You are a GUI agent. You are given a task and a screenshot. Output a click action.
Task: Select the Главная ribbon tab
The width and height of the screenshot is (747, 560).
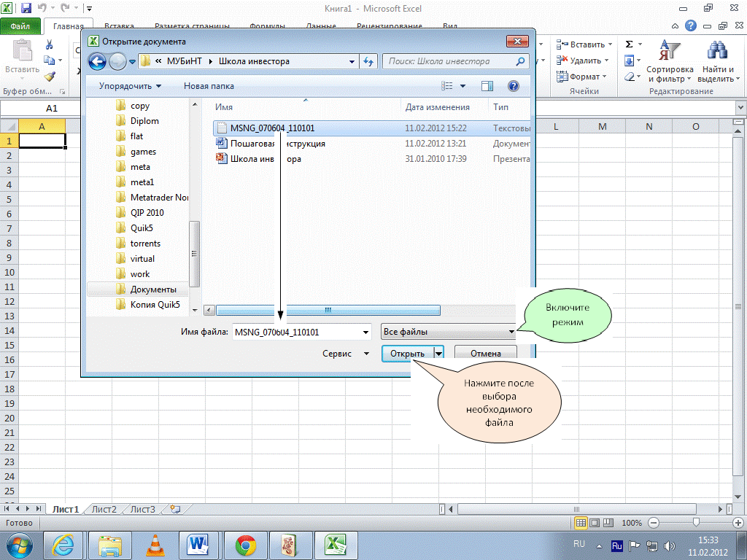(x=67, y=26)
